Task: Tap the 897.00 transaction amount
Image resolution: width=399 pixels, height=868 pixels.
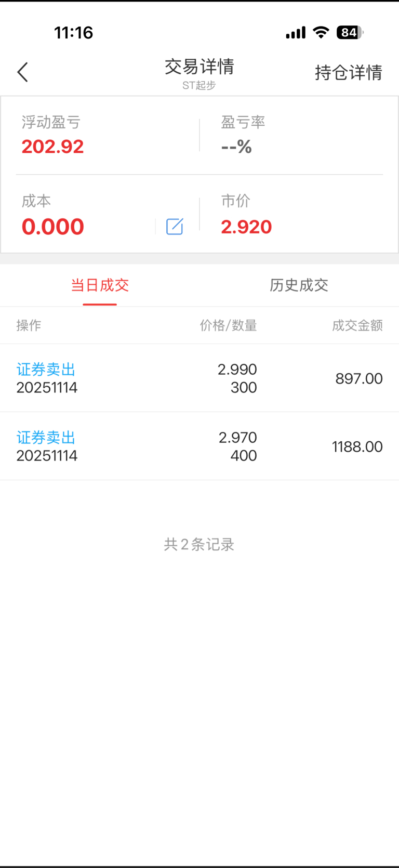Action: [x=358, y=378]
